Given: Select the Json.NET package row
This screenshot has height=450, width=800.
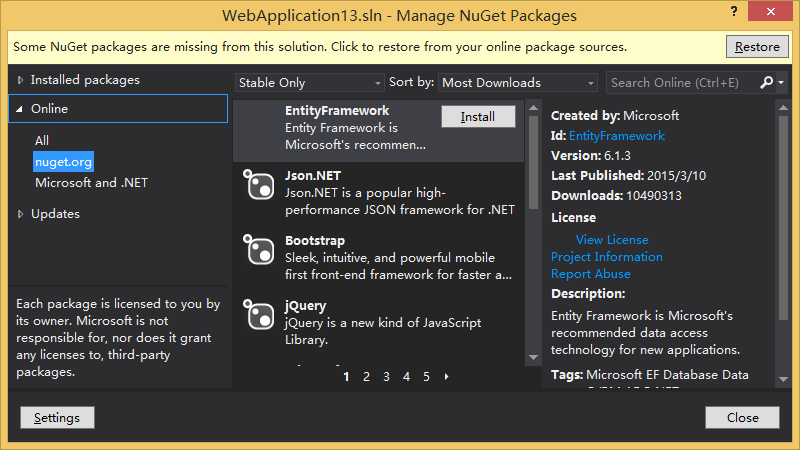Looking at the screenshot, I should click(x=379, y=193).
